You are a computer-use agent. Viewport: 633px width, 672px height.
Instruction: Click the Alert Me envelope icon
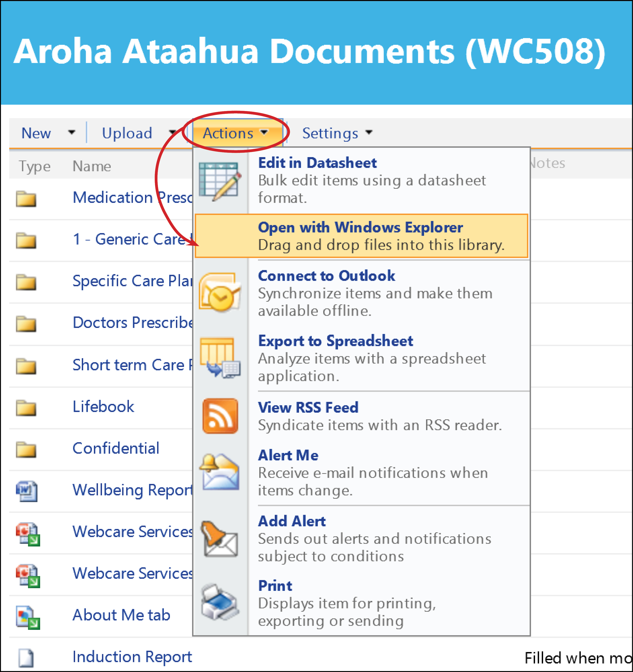point(220,472)
